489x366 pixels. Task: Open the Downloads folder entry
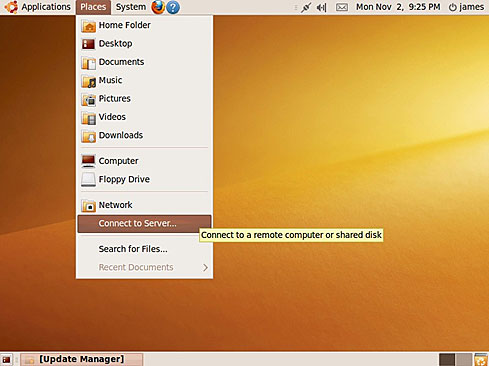pos(144,135)
